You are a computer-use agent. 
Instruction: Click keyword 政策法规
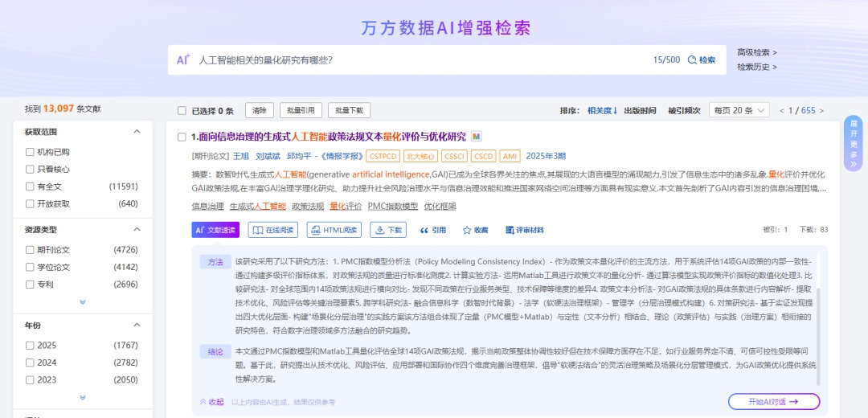308,207
